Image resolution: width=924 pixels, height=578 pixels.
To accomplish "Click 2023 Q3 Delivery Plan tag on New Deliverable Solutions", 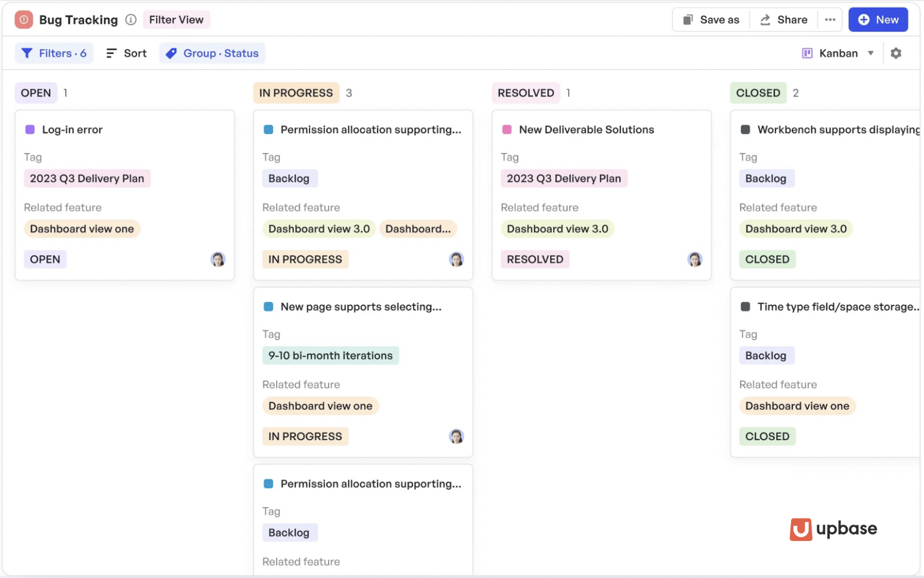I will [x=564, y=178].
